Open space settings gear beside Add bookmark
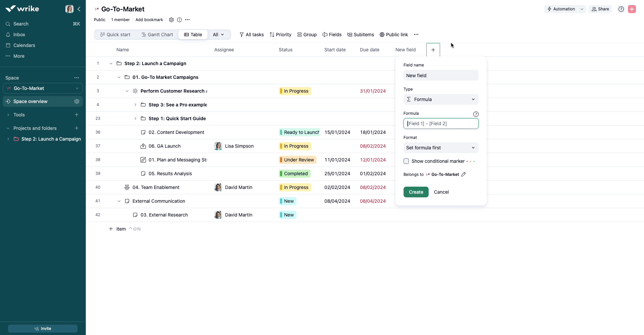 (171, 20)
